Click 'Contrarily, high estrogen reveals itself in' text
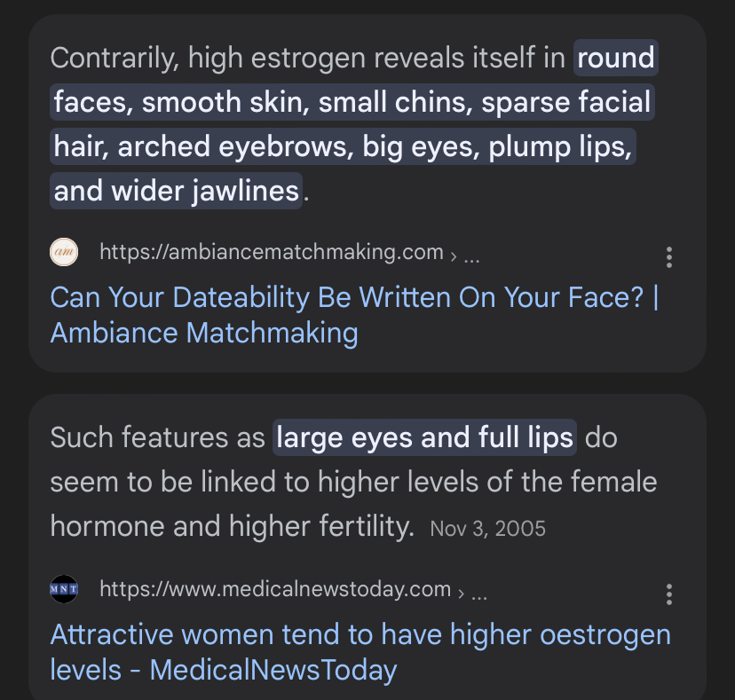 coord(307,58)
